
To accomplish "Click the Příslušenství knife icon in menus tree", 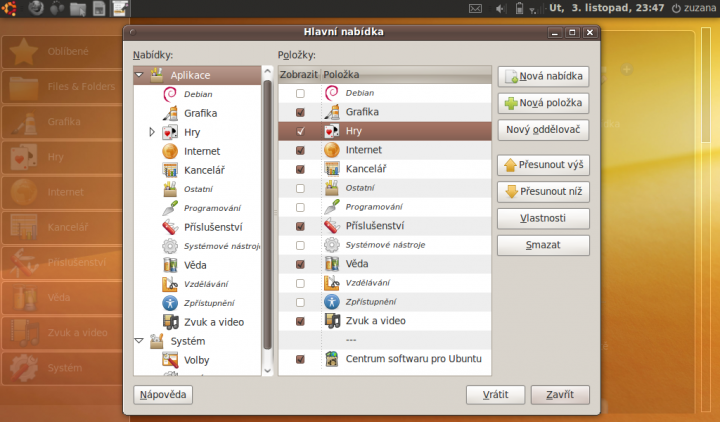I will (170, 227).
